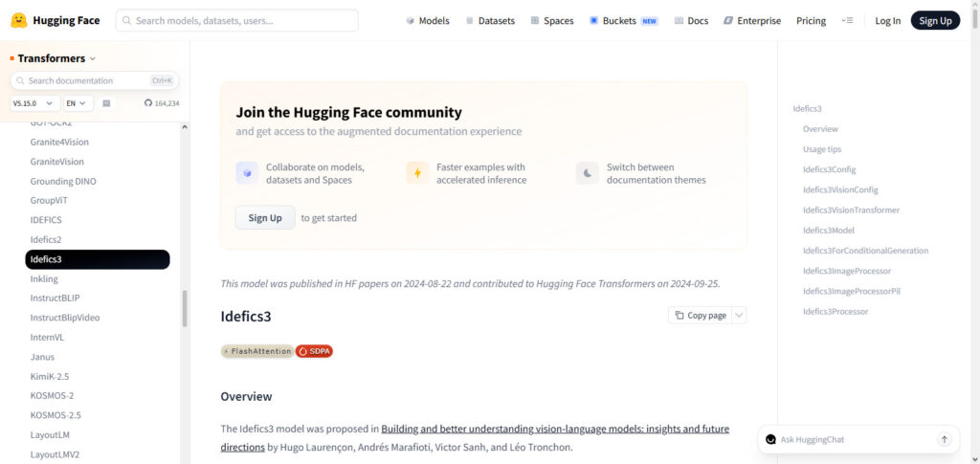Click the Docs book icon
The image size is (980, 464).
679,21
